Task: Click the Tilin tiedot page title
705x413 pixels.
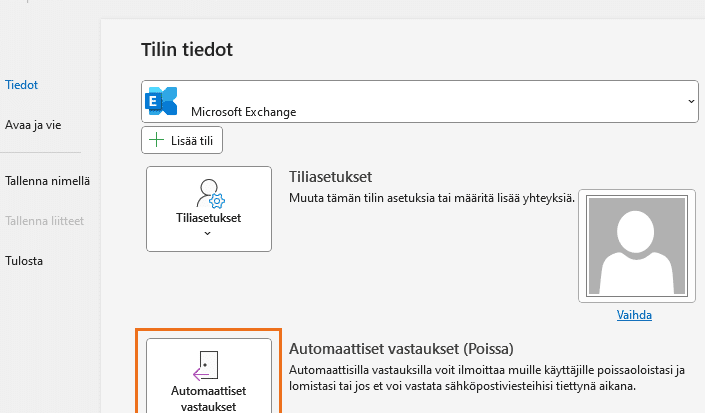Action: click(187, 49)
